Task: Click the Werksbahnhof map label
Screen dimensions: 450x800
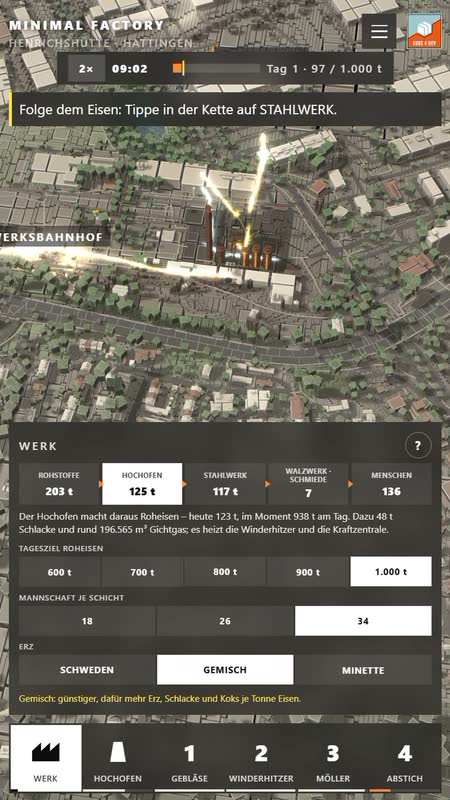Action: point(52,237)
